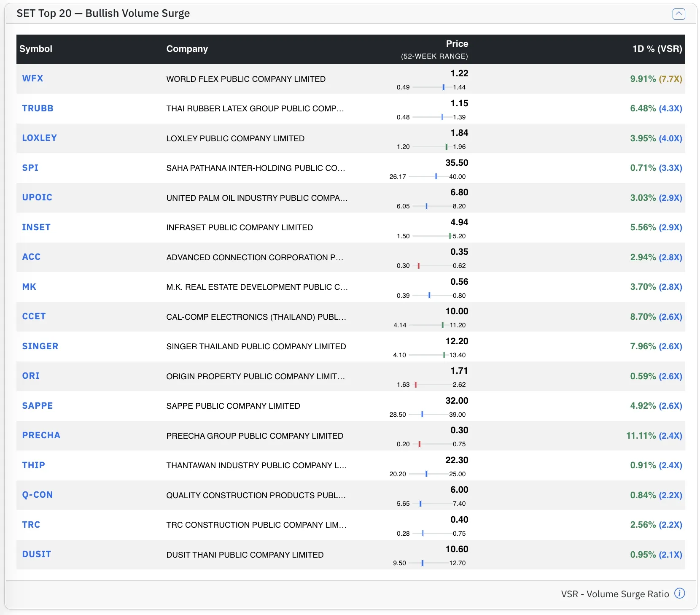The height and width of the screenshot is (615, 700).
Task: Select WORLD FLEX PUBLIC COMPANY LIMITED text
Action: click(x=246, y=79)
